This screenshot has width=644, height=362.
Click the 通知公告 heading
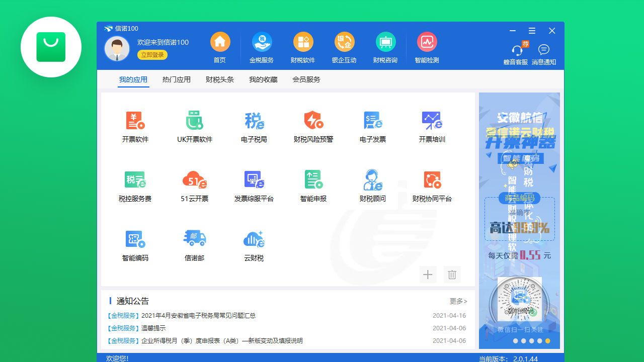click(x=133, y=301)
